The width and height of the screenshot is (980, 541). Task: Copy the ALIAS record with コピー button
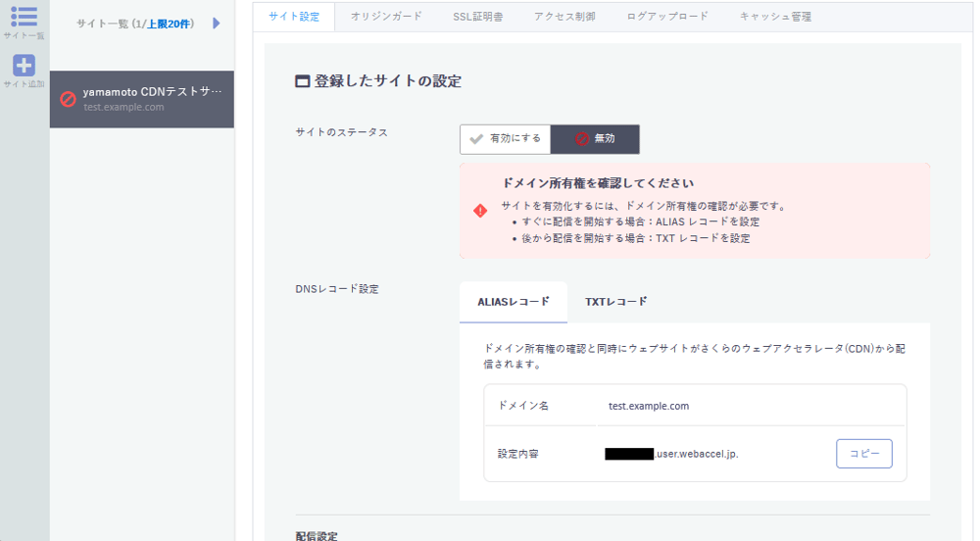tap(864, 454)
